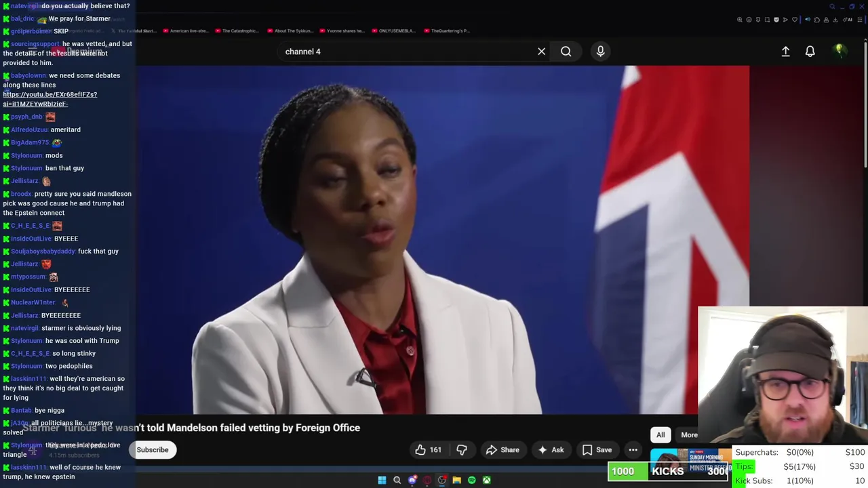Click the Channel 4 video player area

442,239
